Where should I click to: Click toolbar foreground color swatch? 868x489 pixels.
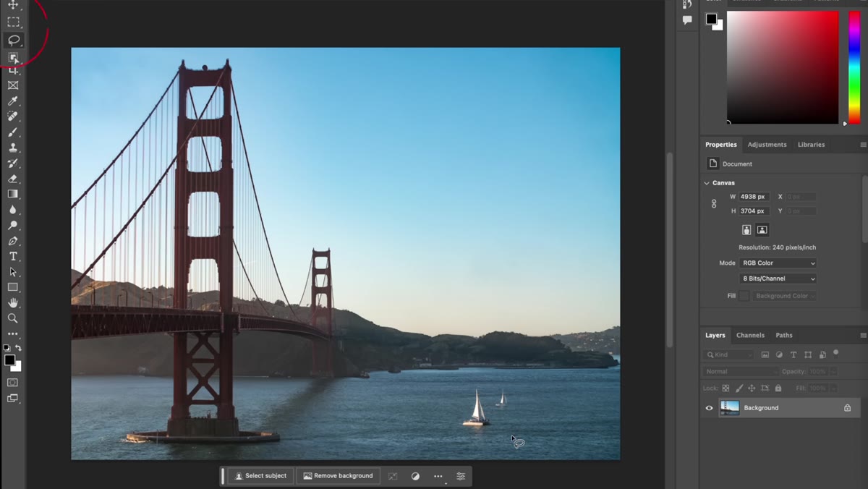click(9, 360)
